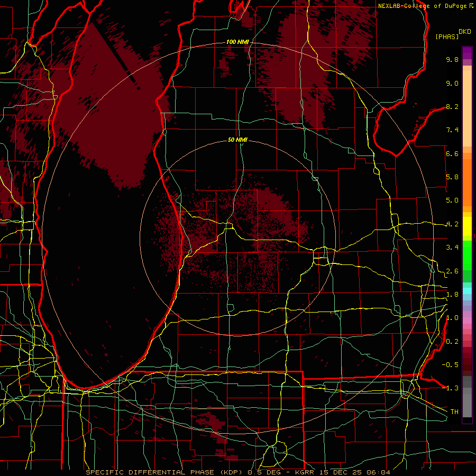Select the 9.8 value on the scale
476x476 pixels.
[x=452, y=59]
